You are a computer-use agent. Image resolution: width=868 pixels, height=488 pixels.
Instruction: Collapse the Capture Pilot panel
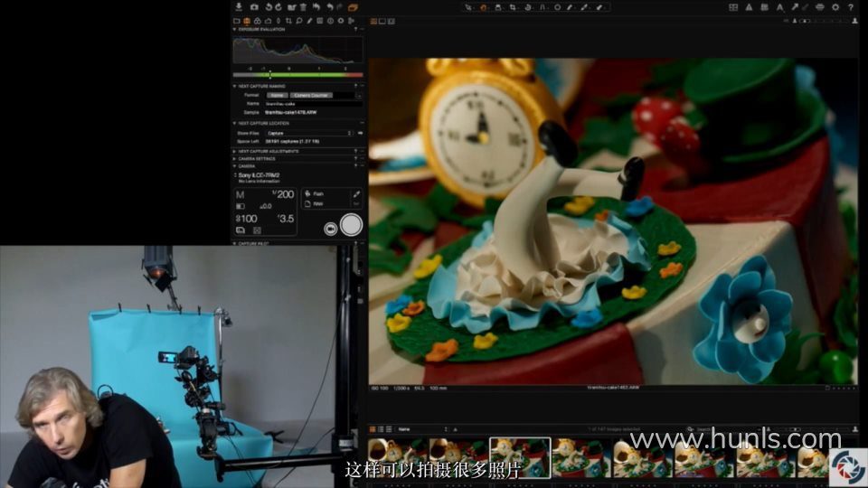pyautogui.click(x=235, y=243)
